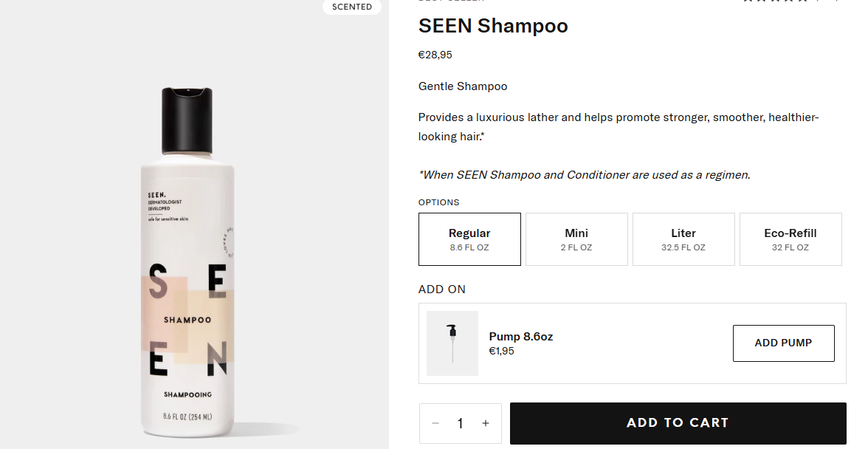The image size is (868, 449).
Task: Pick the Eco-Refill 32 FL OZ option
Action: tap(790, 239)
